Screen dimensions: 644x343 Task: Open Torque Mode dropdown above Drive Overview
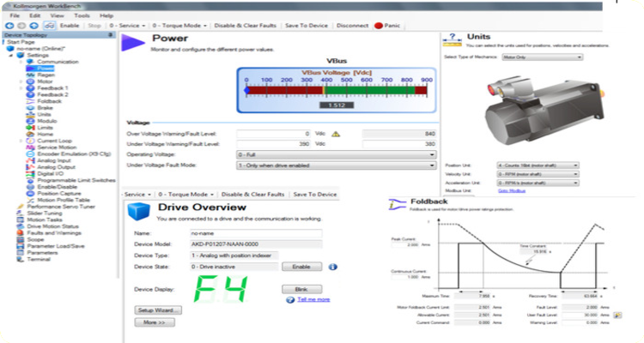point(186,194)
